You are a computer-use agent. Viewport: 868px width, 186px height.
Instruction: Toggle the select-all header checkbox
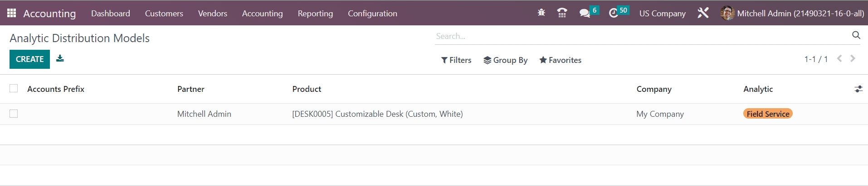[14, 89]
